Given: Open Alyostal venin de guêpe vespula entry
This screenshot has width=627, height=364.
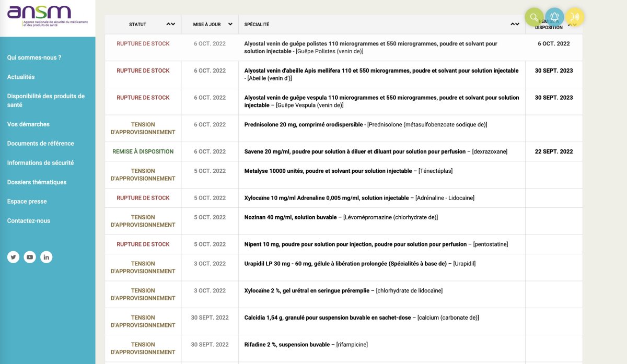Looking at the screenshot, I should 382,101.
